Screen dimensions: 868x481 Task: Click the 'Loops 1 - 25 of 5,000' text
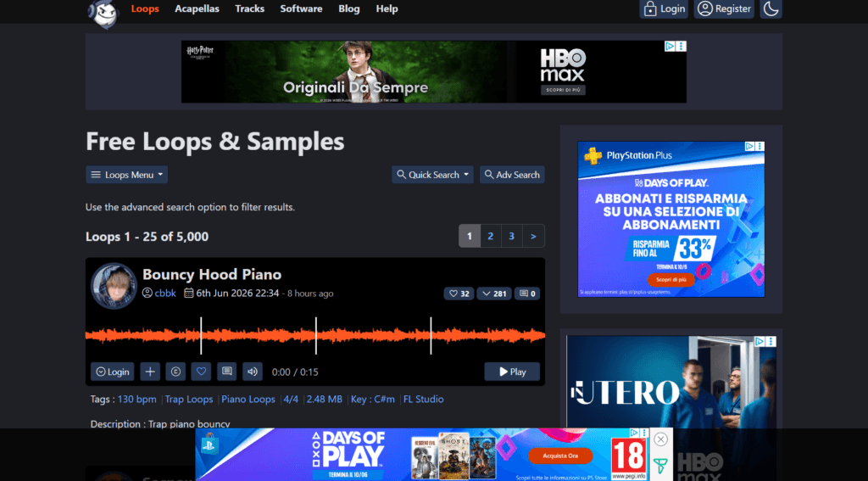147,237
